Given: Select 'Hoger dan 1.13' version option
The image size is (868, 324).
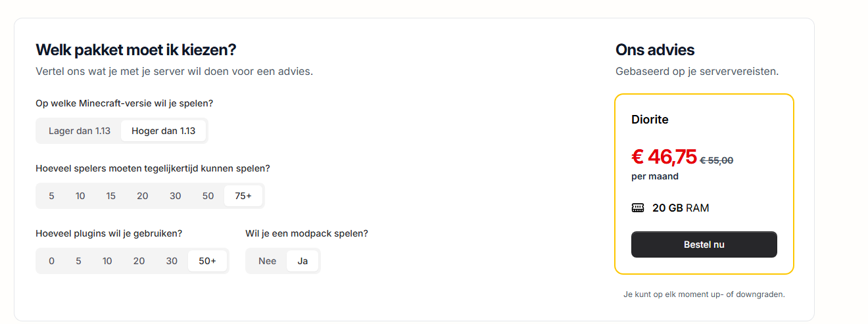Looking at the screenshot, I should [164, 131].
